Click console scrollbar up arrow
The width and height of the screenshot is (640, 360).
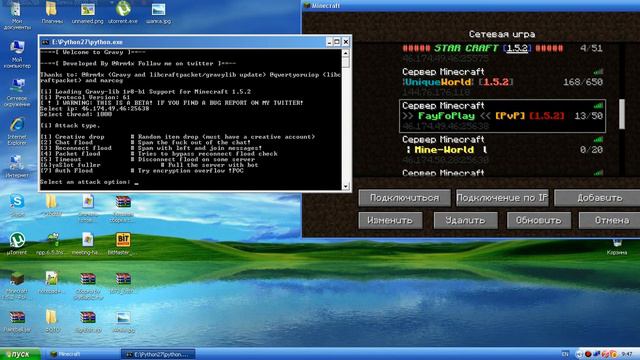[x=346, y=53]
